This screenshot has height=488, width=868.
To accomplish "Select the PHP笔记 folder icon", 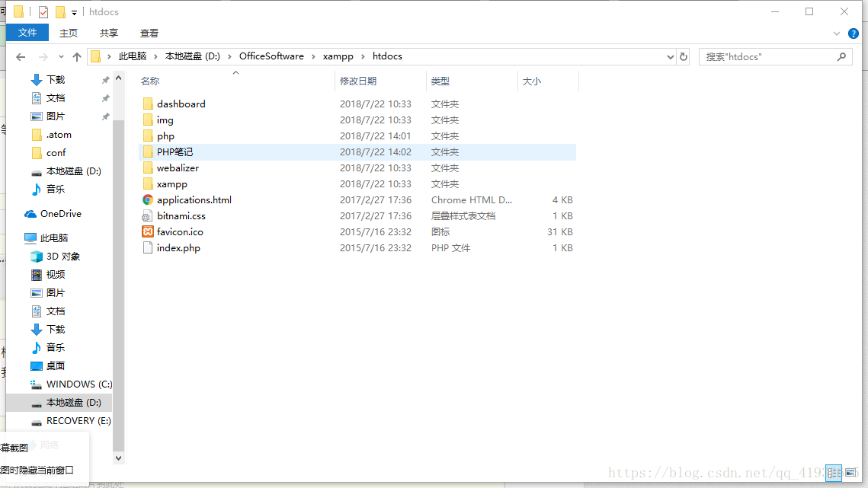I will 148,152.
